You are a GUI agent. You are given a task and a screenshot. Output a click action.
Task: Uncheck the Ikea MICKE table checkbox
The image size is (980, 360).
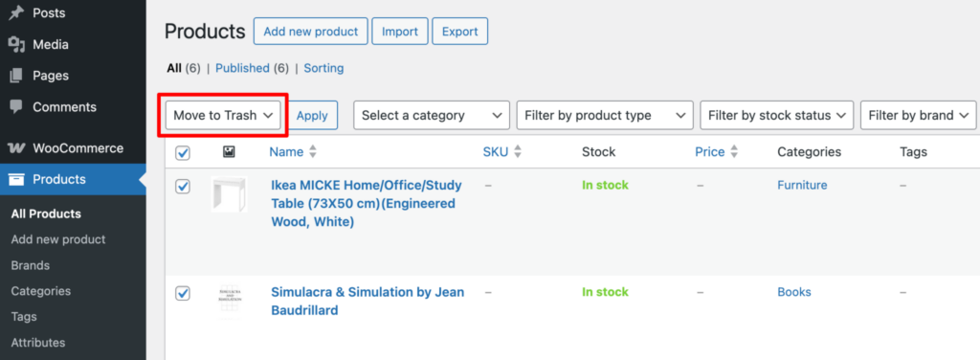tap(183, 187)
